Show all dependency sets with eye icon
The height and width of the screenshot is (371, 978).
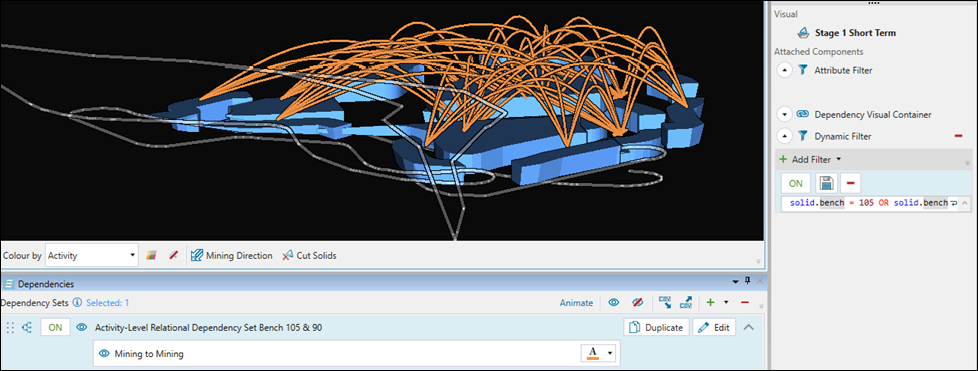614,302
